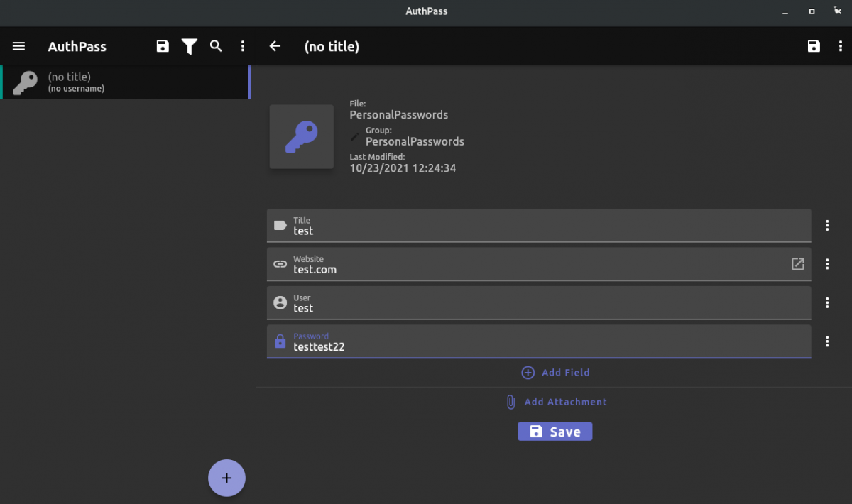The image size is (852, 504).
Task: Open the overflow menu in the top-right corner
Action: tap(841, 45)
